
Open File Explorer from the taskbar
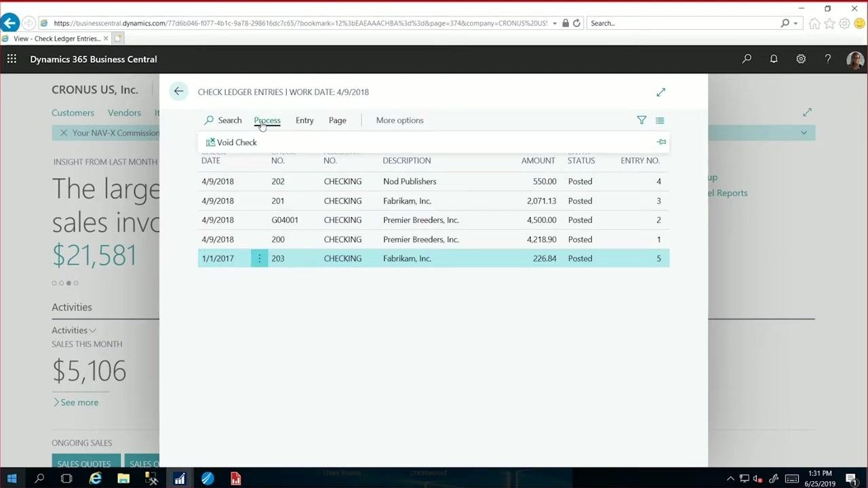coord(123,479)
